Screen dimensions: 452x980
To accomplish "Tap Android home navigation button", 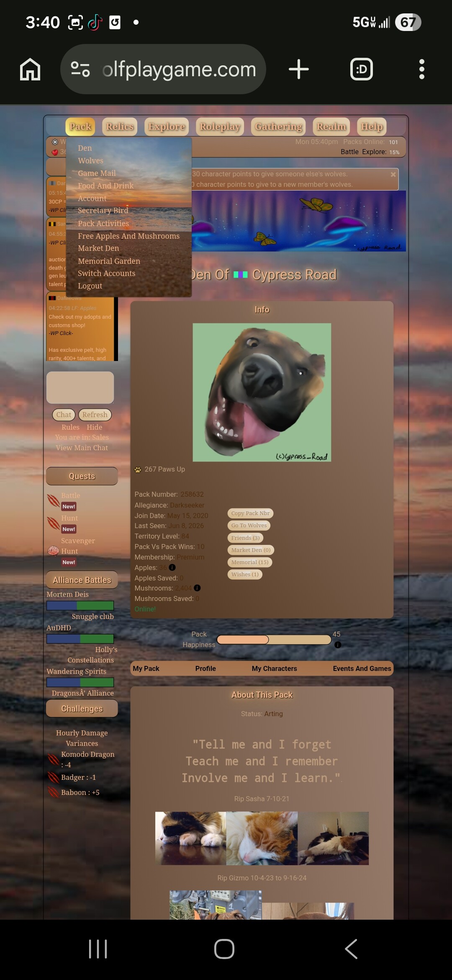I will [x=224, y=949].
